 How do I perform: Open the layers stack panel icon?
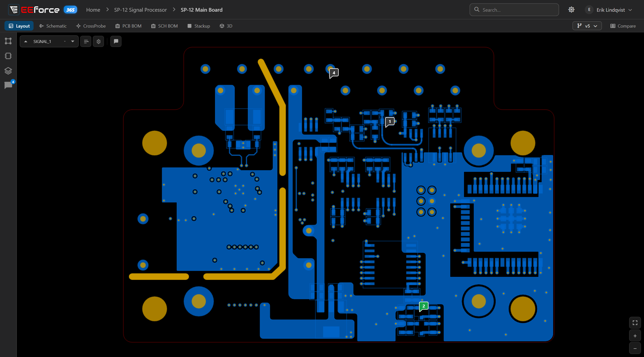point(8,71)
